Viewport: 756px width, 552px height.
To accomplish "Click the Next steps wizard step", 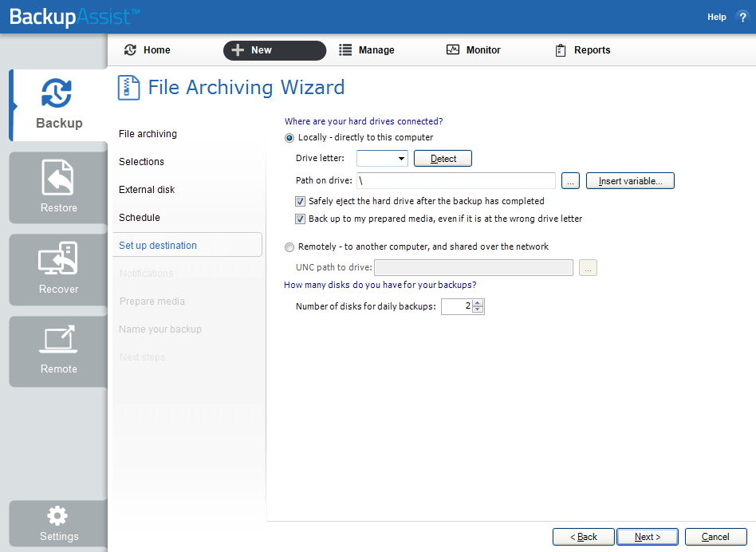I will pyautogui.click(x=142, y=357).
